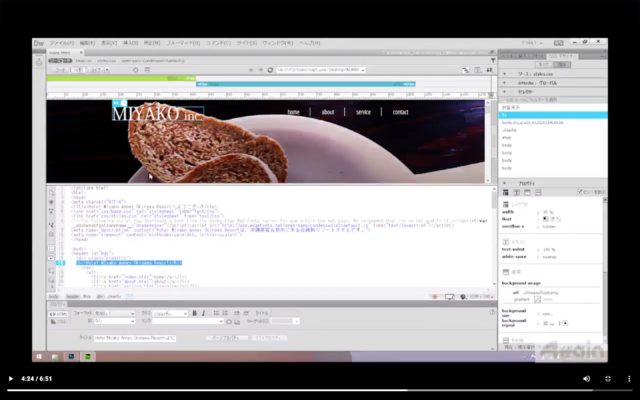Show text category in CSS properties
The width and height of the screenshot is (640, 400).
[x=516, y=192]
